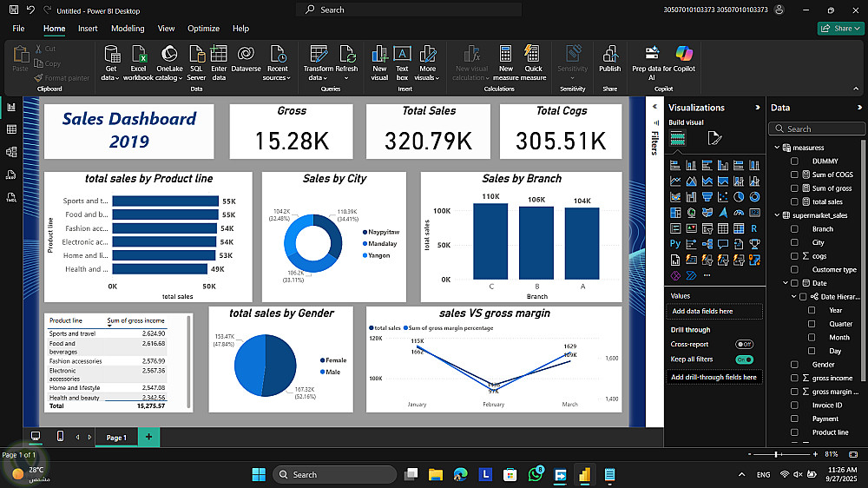The image size is (868, 488).
Task: Switch to Table view in left sidebar
Action: point(11,129)
